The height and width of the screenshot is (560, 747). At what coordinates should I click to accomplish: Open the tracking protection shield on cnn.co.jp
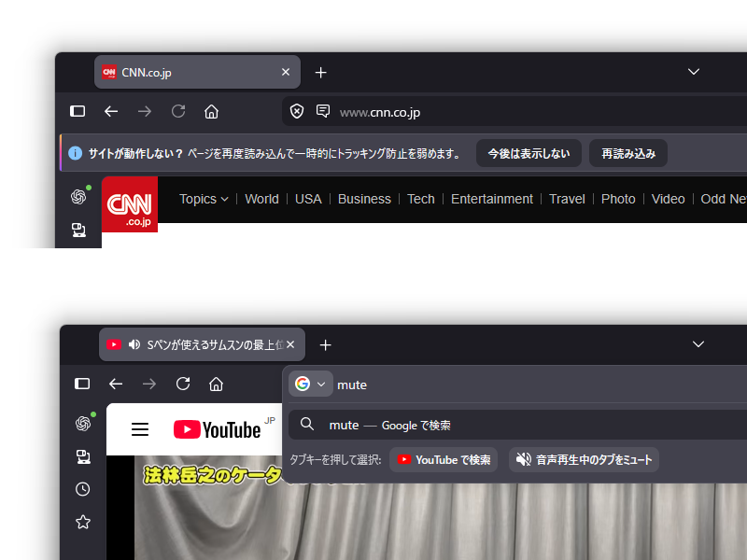click(x=297, y=112)
